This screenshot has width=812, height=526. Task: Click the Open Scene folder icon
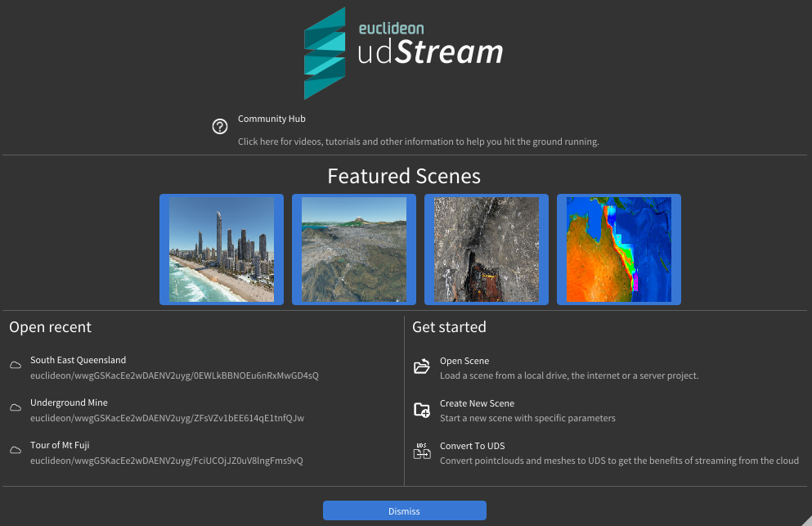[422, 367]
